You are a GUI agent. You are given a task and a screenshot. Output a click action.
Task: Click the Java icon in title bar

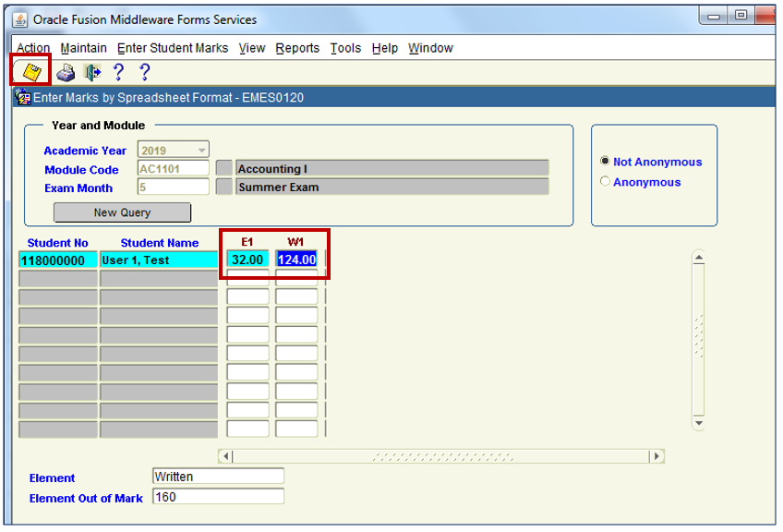(x=20, y=19)
